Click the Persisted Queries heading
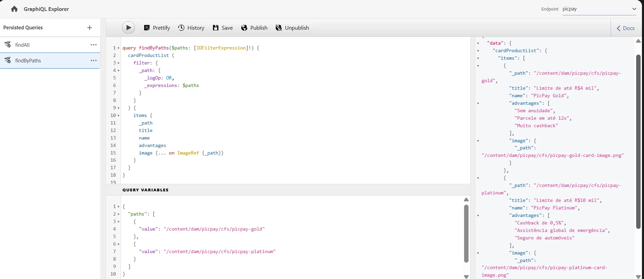This screenshot has height=279, width=644. (23, 28)
